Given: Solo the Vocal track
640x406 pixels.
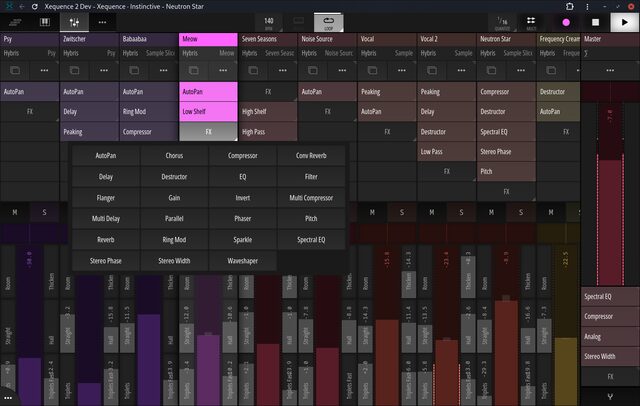Looking at the screenshot, I should pos(402,212).
